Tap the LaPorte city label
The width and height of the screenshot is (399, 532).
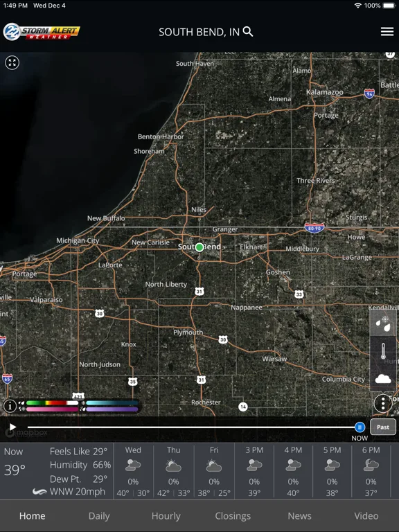click(x=110, y=265)
